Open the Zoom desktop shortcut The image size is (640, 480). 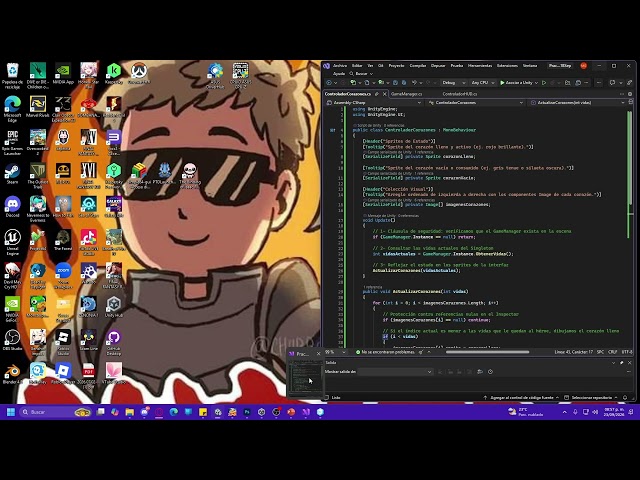pyautogui.click(x=63, y=276)
